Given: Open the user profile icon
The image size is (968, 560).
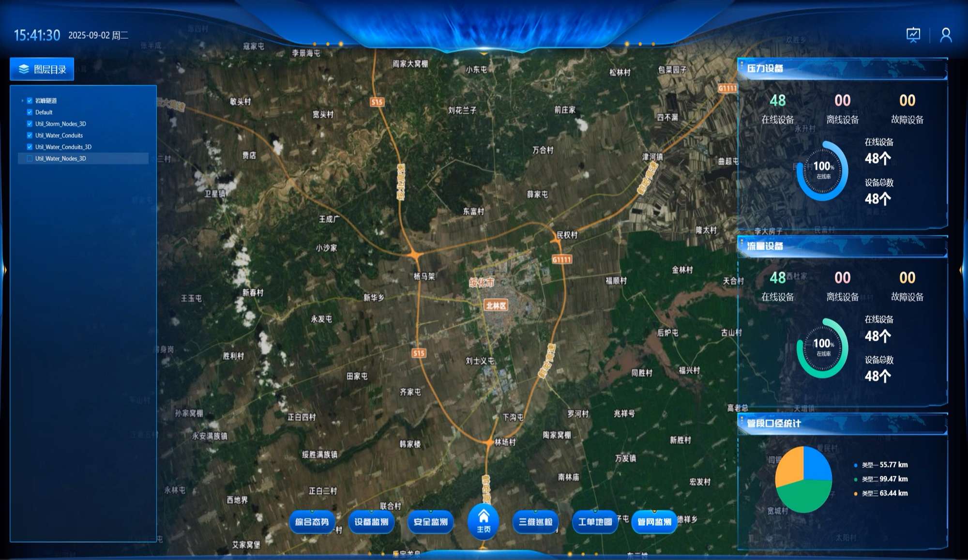Looking at the screenshot, I should tap(946, 35).
